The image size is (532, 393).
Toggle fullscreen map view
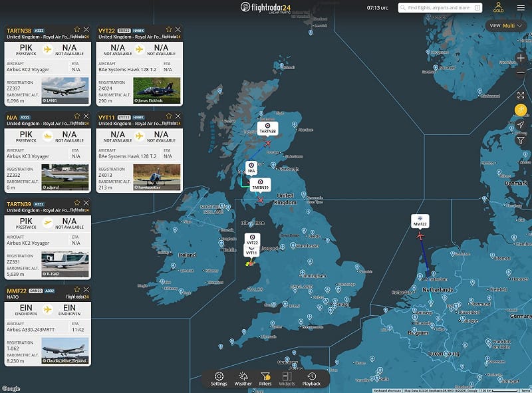click(x=521, y=95)
